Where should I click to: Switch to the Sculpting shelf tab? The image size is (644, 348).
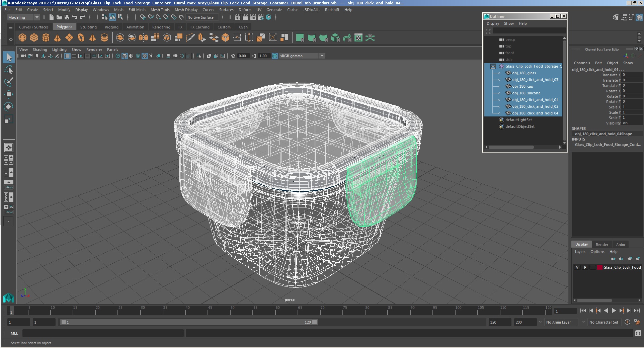point(88,27)
